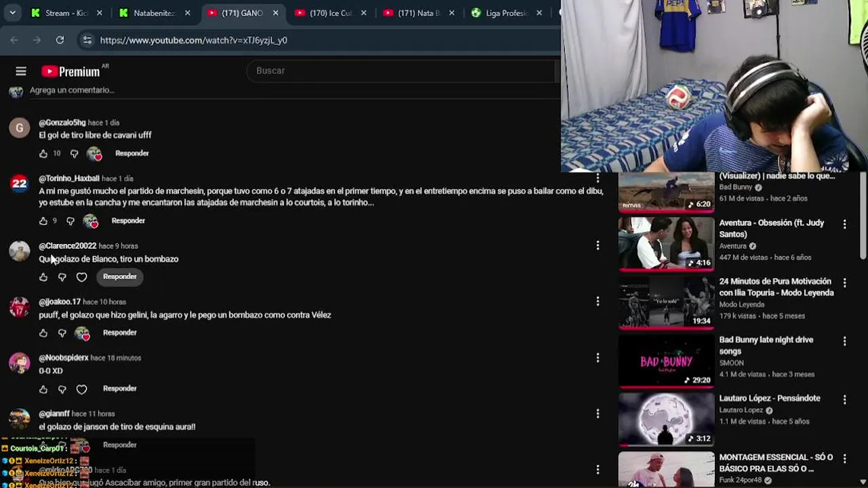Open the @Noobspiderx username link
The image size is (868, 488).
[64, 358]
